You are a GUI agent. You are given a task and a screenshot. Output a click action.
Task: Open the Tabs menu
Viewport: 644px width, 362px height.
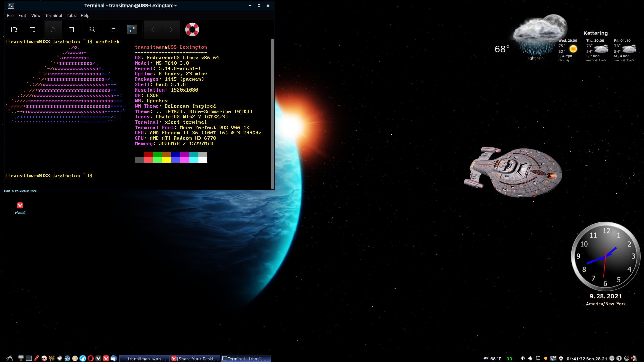point(71,16)
